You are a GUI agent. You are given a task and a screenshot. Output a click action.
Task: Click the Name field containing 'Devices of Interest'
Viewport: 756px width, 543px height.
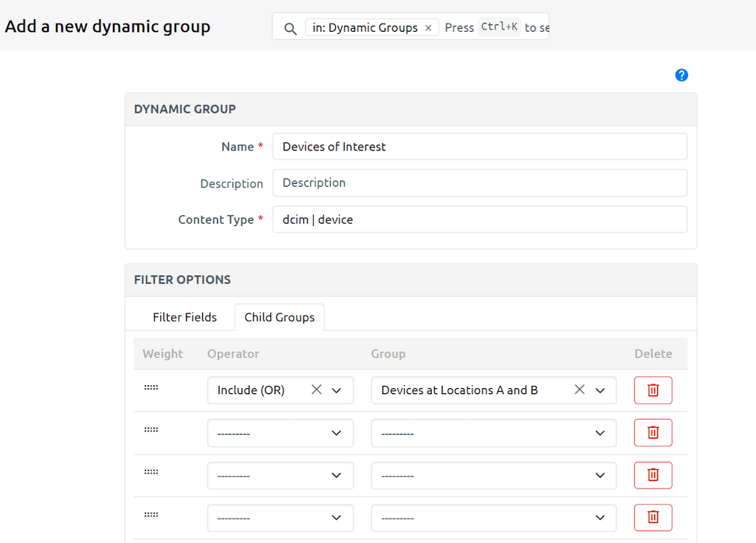[480, 146]
